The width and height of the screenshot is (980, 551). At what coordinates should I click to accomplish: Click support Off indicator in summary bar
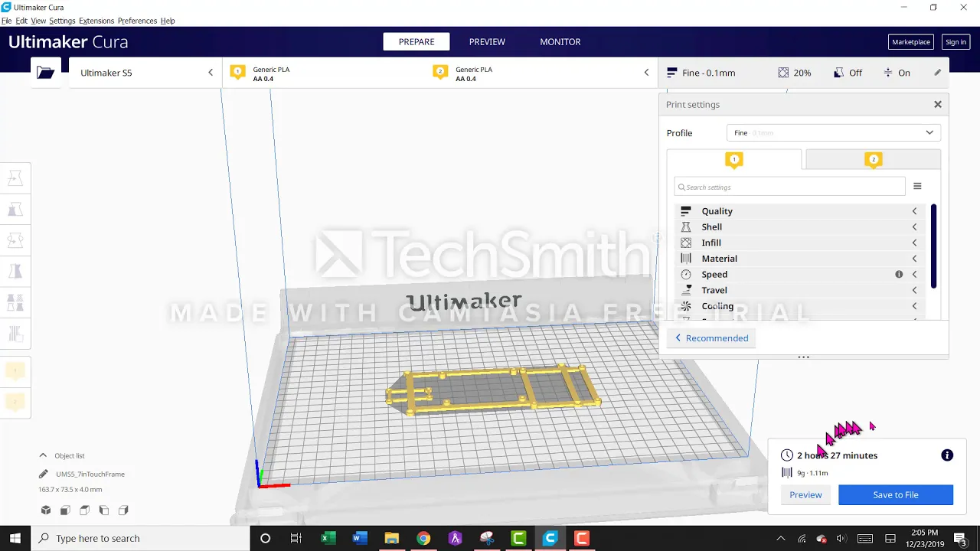click(x=847, y=73)
